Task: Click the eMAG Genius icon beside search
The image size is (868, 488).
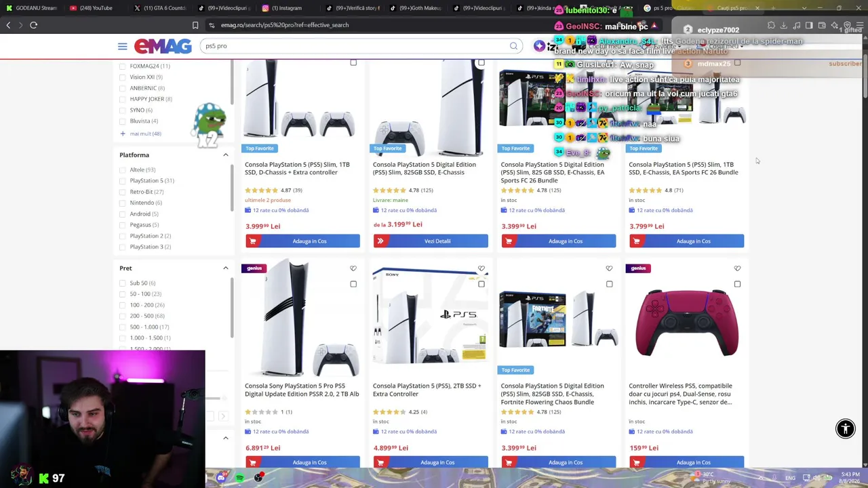Action: (x=539, y=46)
